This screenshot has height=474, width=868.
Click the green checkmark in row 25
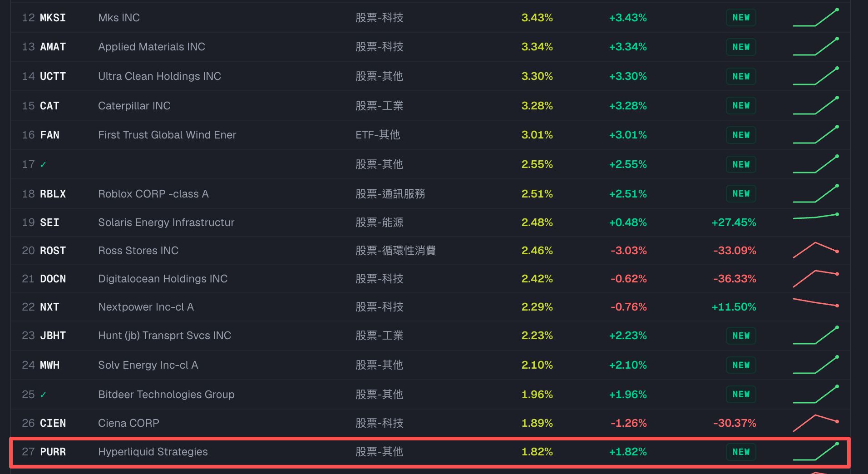pos(43,395)
